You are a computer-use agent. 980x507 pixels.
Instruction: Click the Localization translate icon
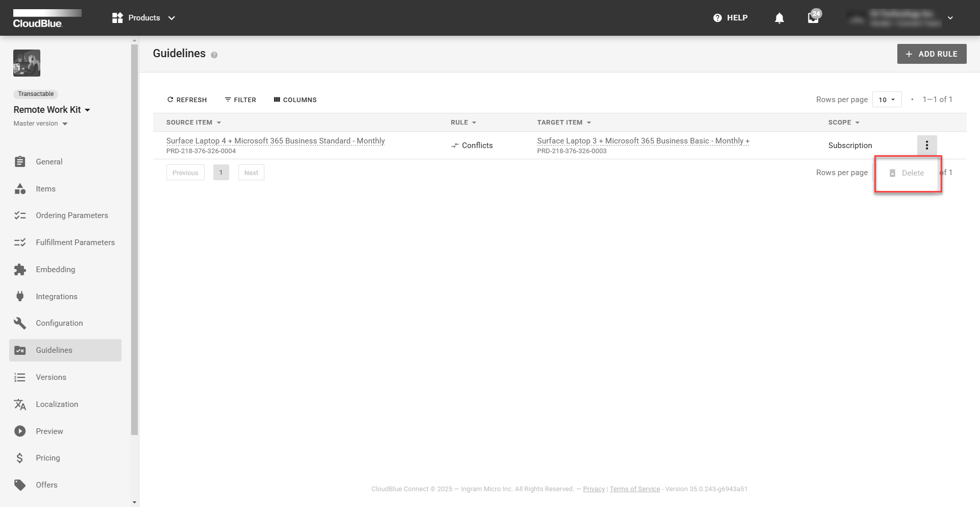(x=20, y=404)
